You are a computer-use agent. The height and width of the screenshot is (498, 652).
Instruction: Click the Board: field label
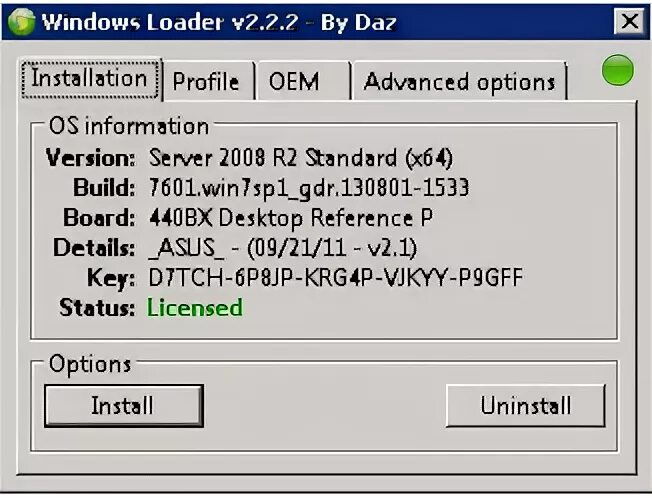pyautogui.click(x=99, y=218)
